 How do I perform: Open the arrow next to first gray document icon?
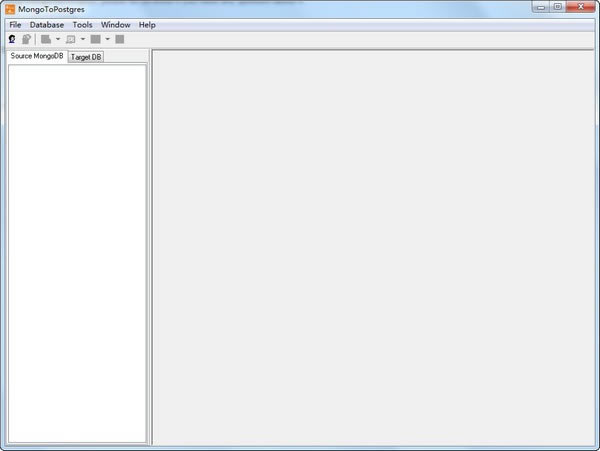58,39
